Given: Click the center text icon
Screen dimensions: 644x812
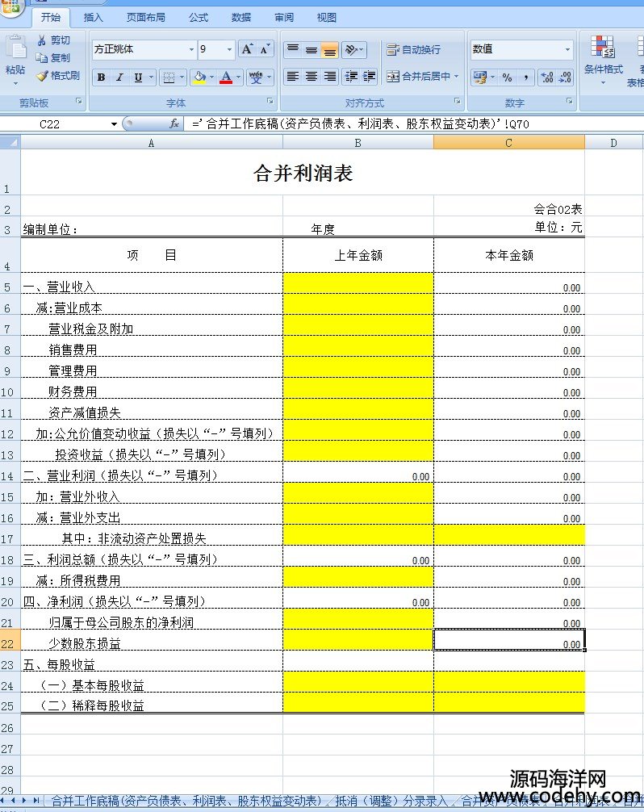Looking at the screenshot, I should (x=312, y=77).
